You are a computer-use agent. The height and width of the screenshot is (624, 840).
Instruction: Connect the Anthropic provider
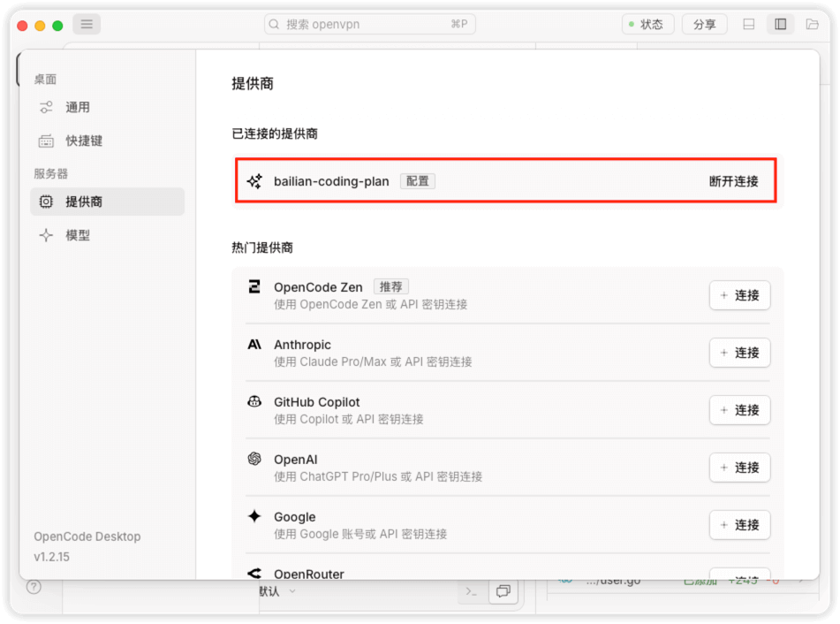coord(740,353)
